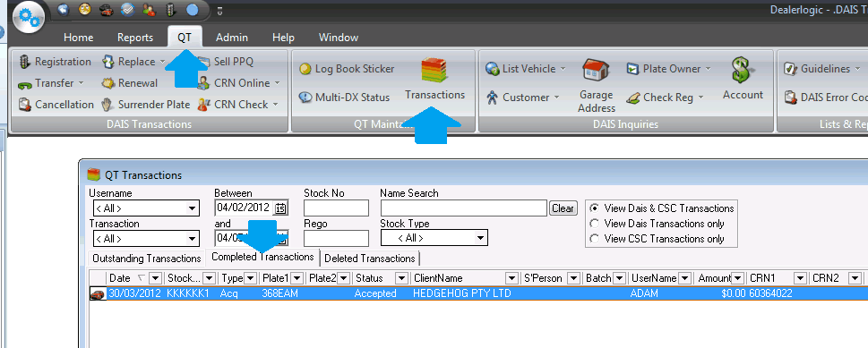Expand the List Vehicle dropdown

563,69
